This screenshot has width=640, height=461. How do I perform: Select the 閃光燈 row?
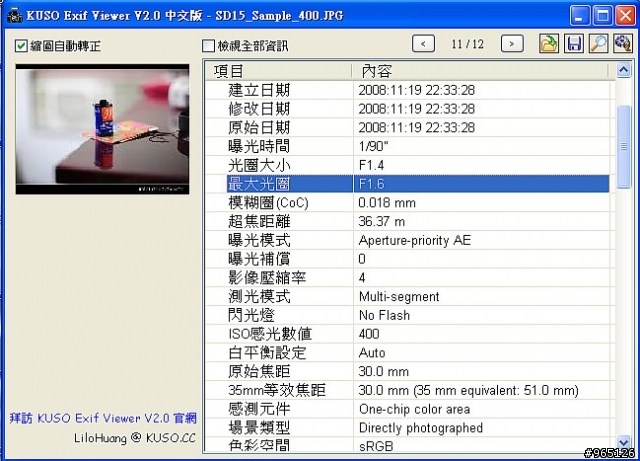click(x=408, y=316)
